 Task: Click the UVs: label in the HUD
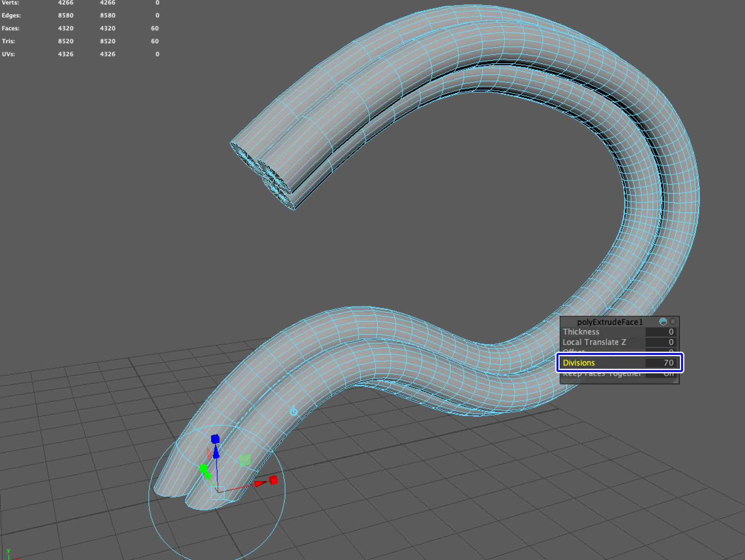click(8, 54)
